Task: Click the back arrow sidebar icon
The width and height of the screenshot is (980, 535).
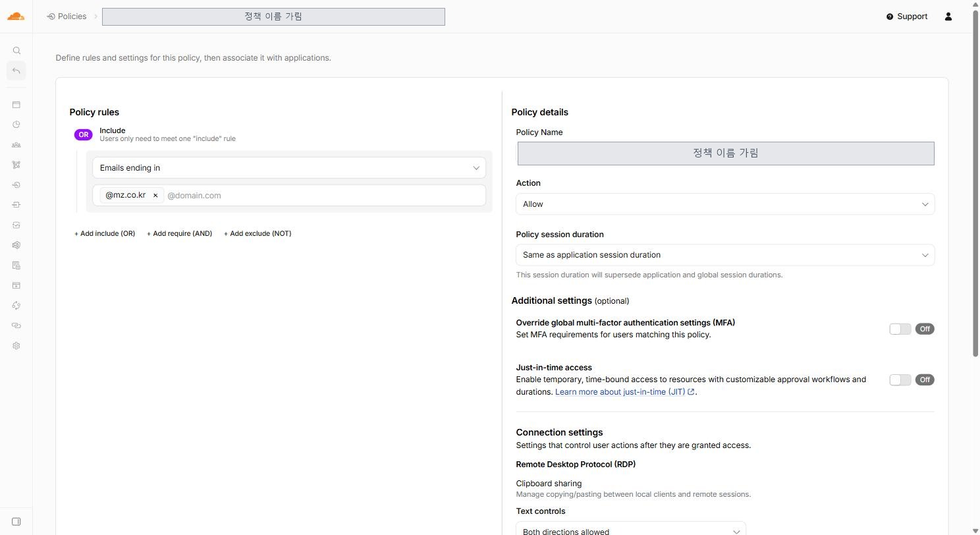Action: (16, 70)
